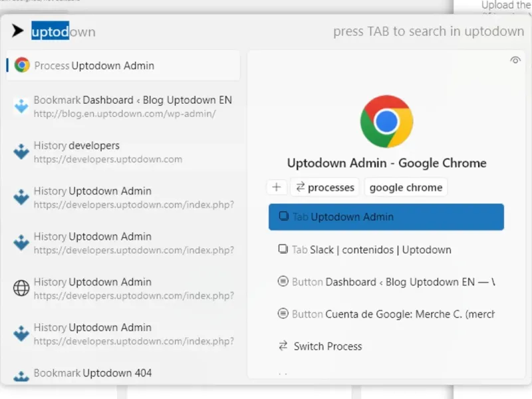Viewport: 532px width, 399px height.
Task: Select the processes tag
Action: (x=325, y=187)
